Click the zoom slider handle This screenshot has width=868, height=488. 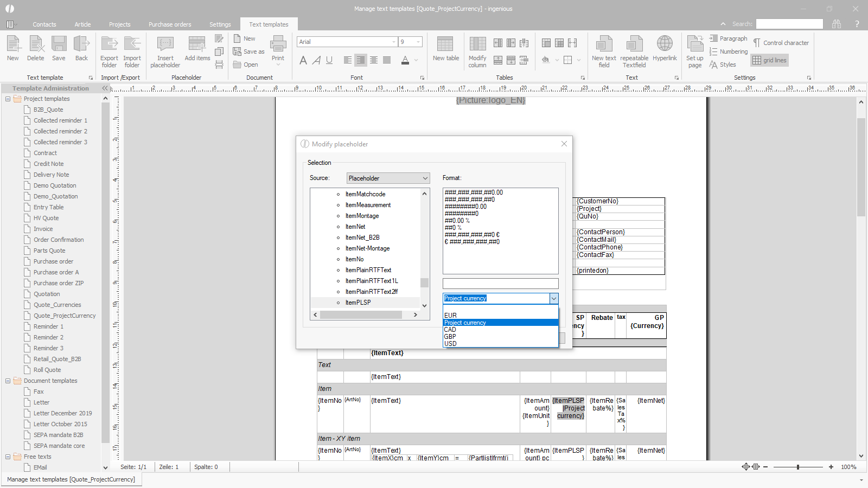click(x=798, y=467)
